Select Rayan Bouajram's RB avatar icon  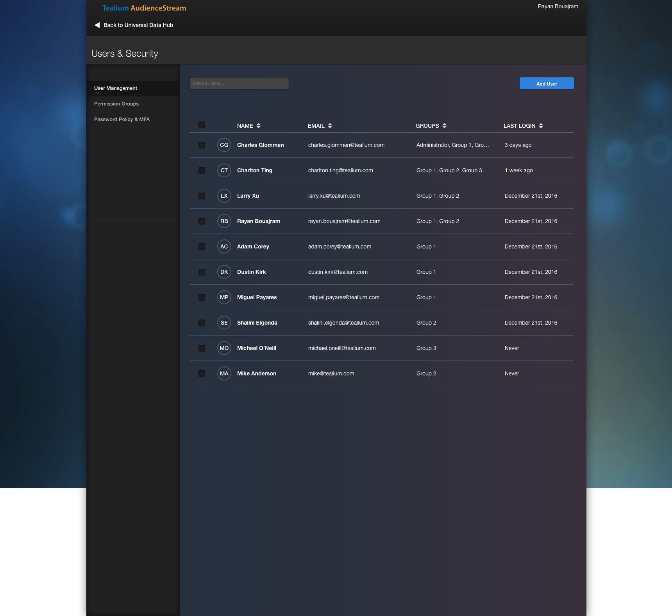[x=224, y=221]
